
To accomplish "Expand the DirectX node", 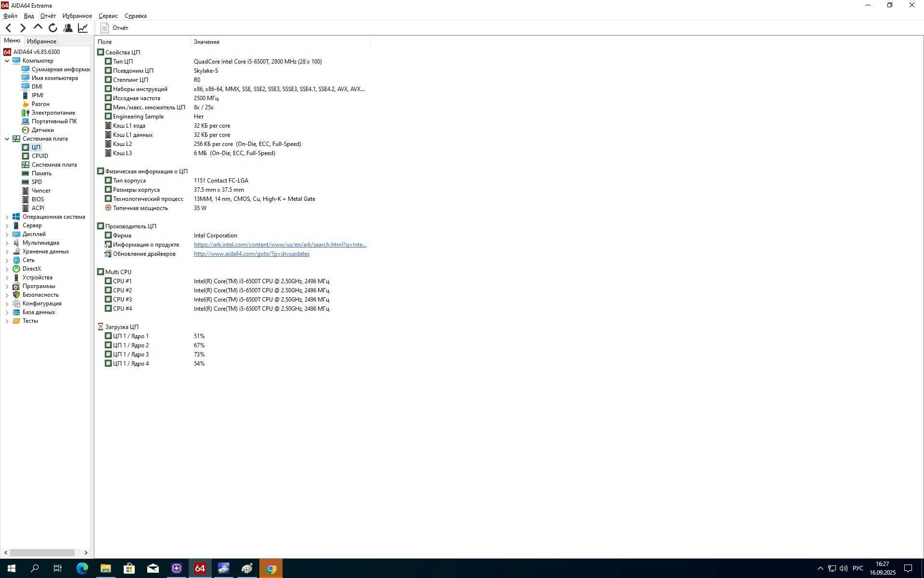I will tap(7, 269).
